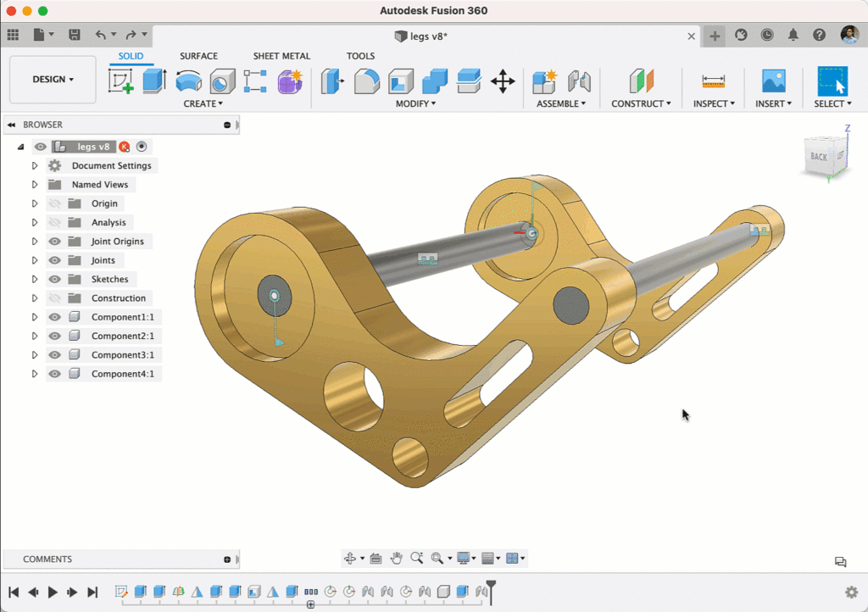Click the BACK face of the ViewCube
Viewport: 868px width, 612px height.
click(821, 158)
